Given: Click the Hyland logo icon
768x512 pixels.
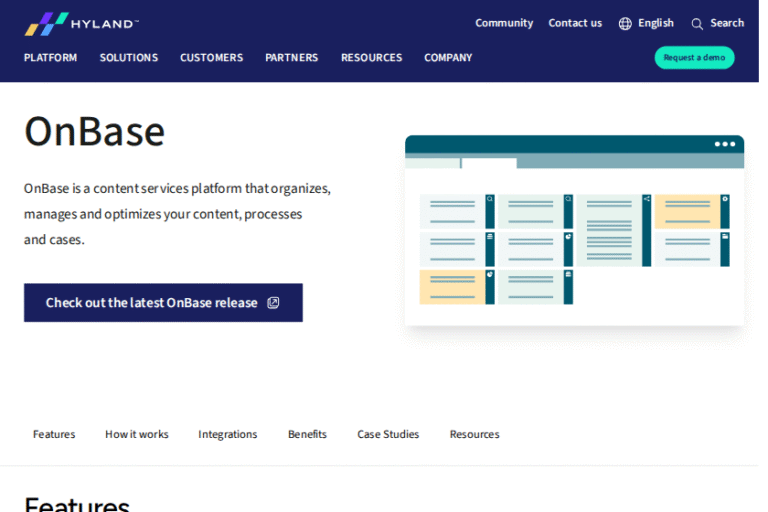Looking at the screenshot, I should tap(46, 24).
